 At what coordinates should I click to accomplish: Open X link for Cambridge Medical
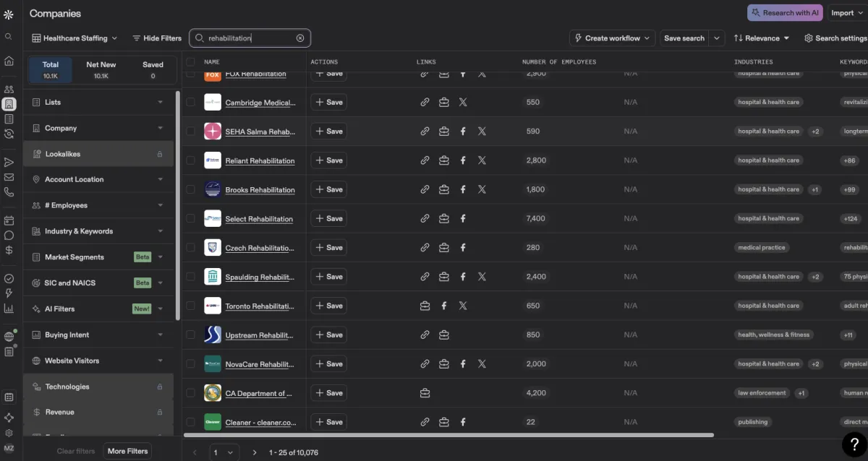coord(463,102)
